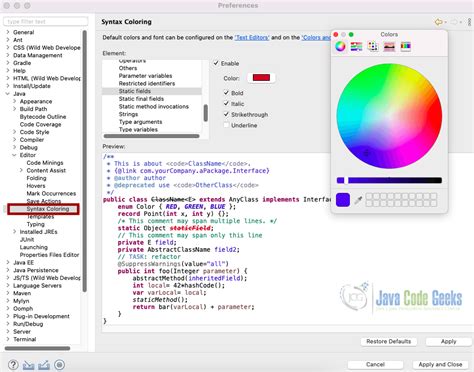Expand the Ant preferences node
Image resolution: width=474 pixels, height=372 pixels.
[x=8, y=40]
